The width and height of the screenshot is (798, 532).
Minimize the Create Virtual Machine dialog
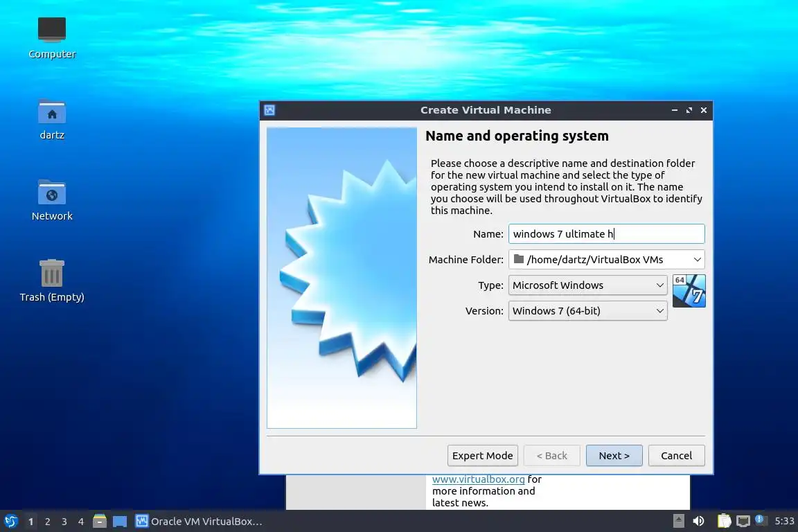click(x=674, y=110)
